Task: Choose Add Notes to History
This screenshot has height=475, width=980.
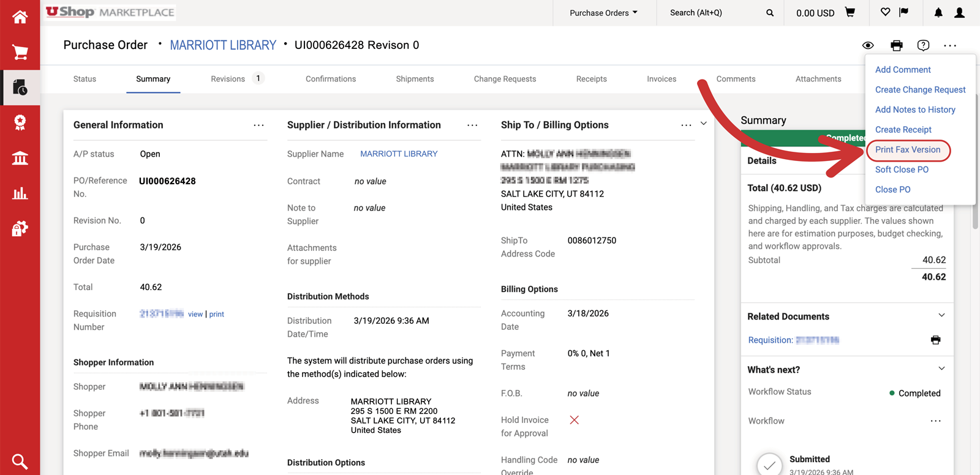Action: 915,110
